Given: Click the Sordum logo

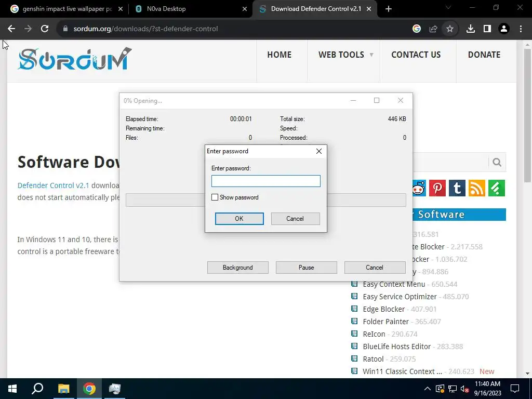Looking at the screenshot, I should click(x=75, y=59).
